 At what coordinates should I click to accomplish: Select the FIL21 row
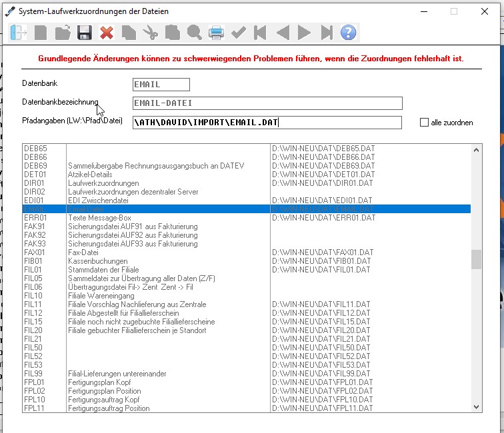tap(247, 339)
